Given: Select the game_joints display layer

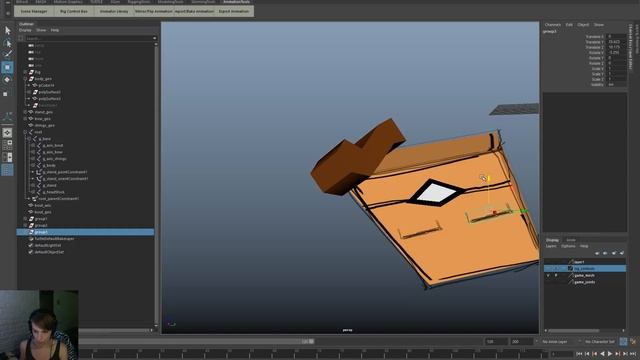Looking at the screenshot, I should [584, 282].
